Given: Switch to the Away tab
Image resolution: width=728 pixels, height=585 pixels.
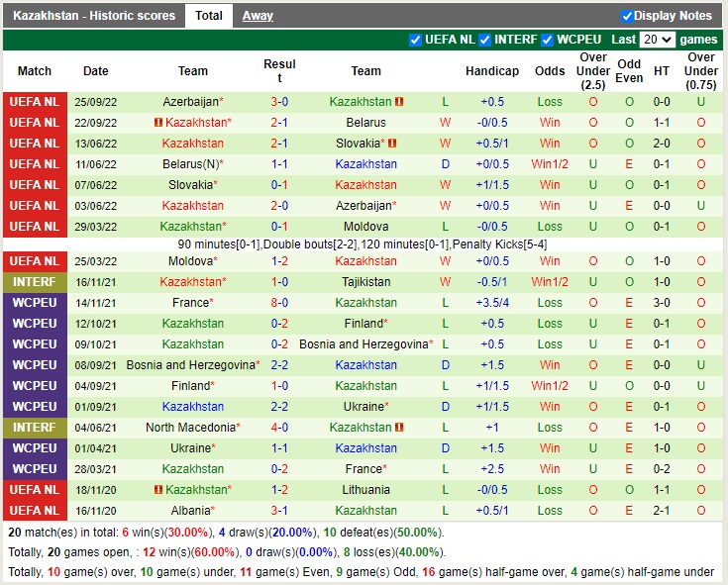Looking at the screenshot, I should pyautogui.click(x=258, y=16).
